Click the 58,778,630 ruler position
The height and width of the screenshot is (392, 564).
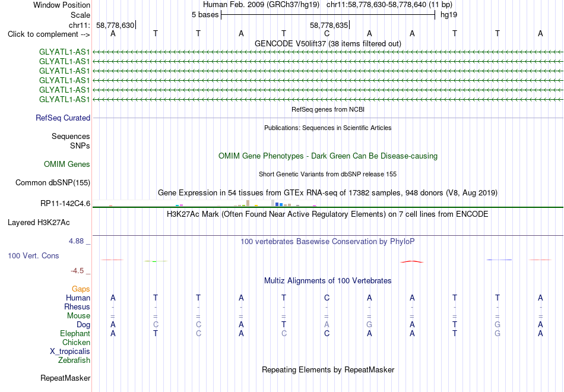115,25
